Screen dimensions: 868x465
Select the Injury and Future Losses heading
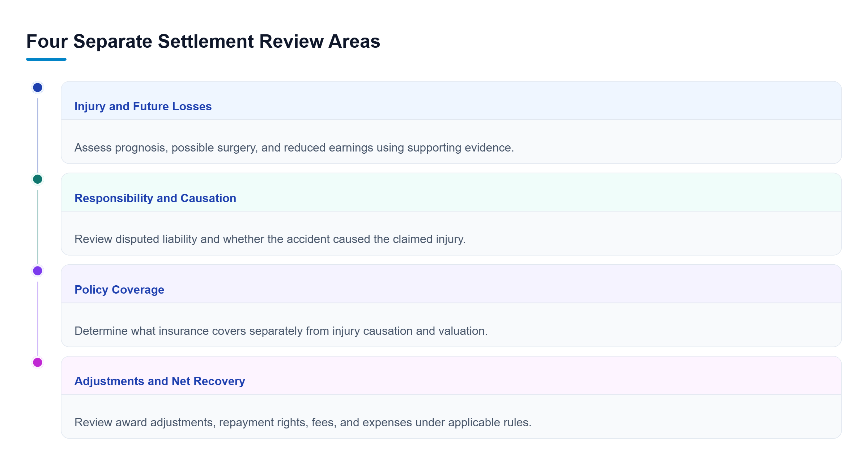point(143,106)
